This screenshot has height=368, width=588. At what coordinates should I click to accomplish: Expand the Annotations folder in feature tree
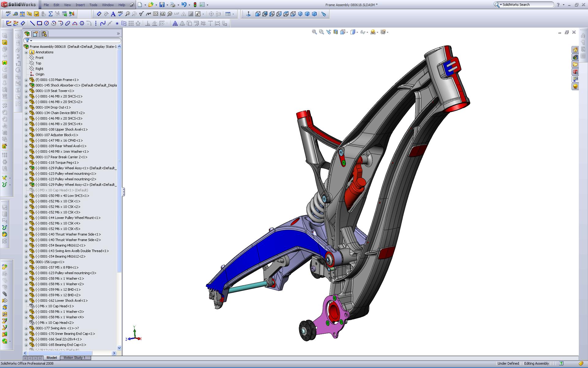pos(26,52)
